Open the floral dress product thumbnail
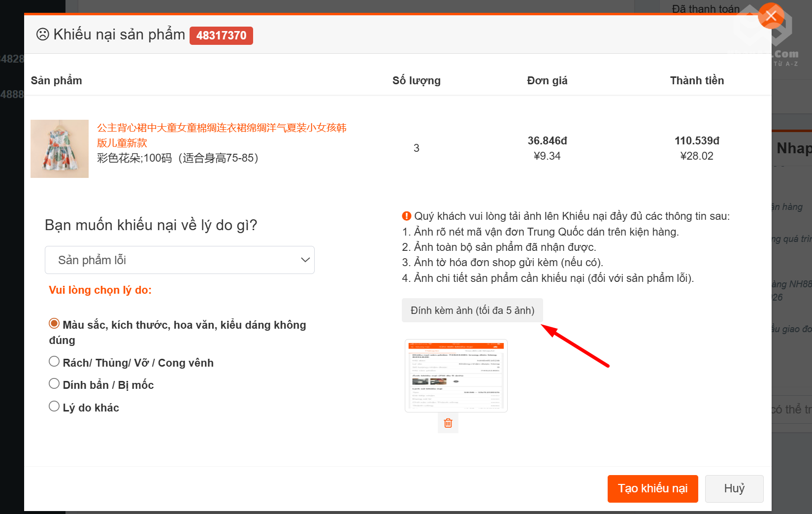The height and width of the screenshot is (514, 812). [60, 149]
